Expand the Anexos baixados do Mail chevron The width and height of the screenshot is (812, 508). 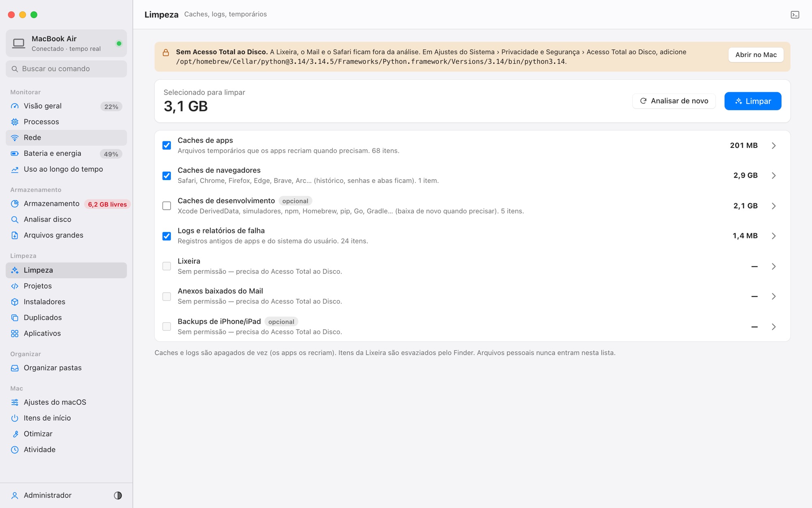click(774, 296)
